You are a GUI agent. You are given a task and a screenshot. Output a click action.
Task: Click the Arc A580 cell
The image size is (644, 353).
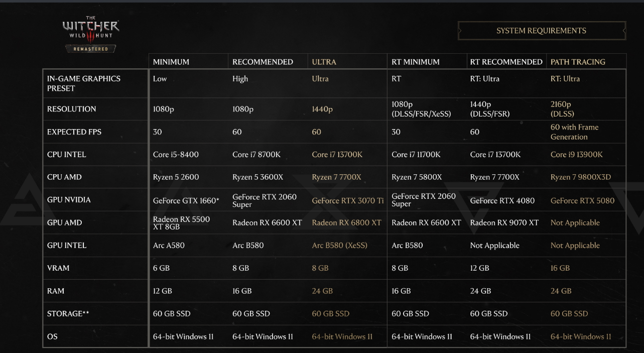pyautogui.click(x=169, y=246)
